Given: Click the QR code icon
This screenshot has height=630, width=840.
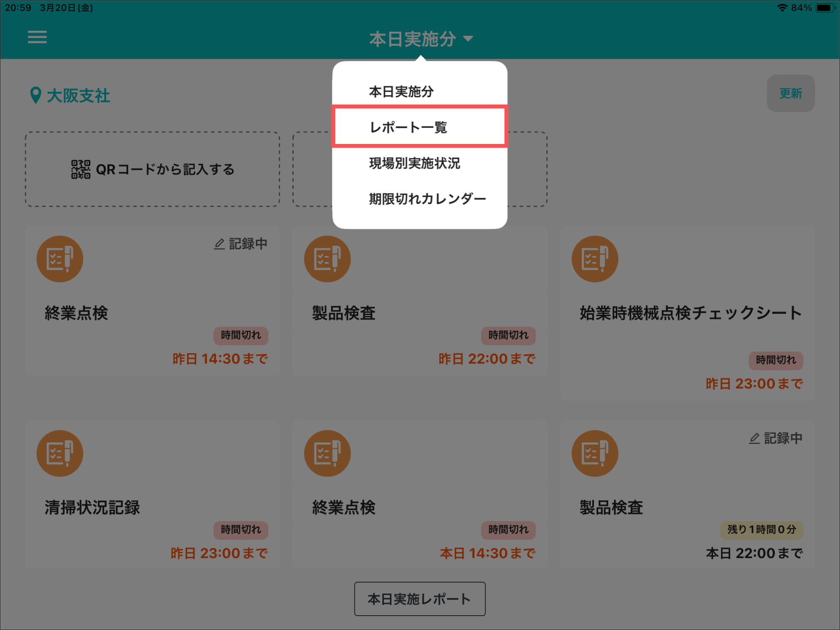Looking at the screenshot, I should point(81,169).
